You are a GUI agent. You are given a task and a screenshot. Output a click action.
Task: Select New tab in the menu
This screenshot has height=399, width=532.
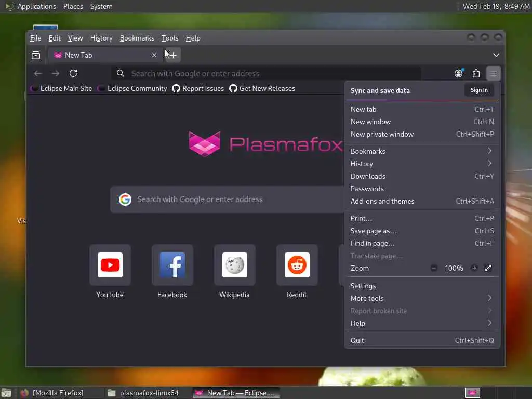point(422,109)
